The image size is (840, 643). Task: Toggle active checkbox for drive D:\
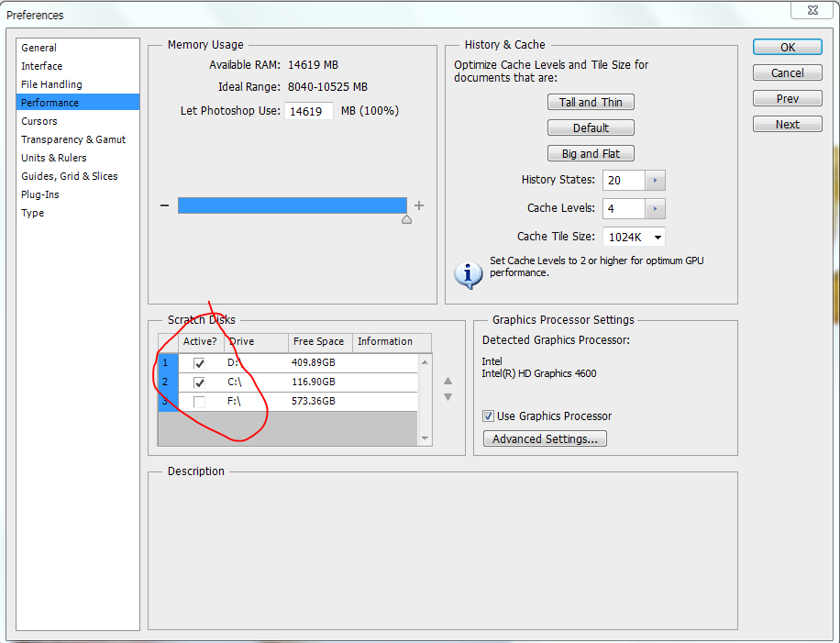pyautogui.click(x=199, y=363)
